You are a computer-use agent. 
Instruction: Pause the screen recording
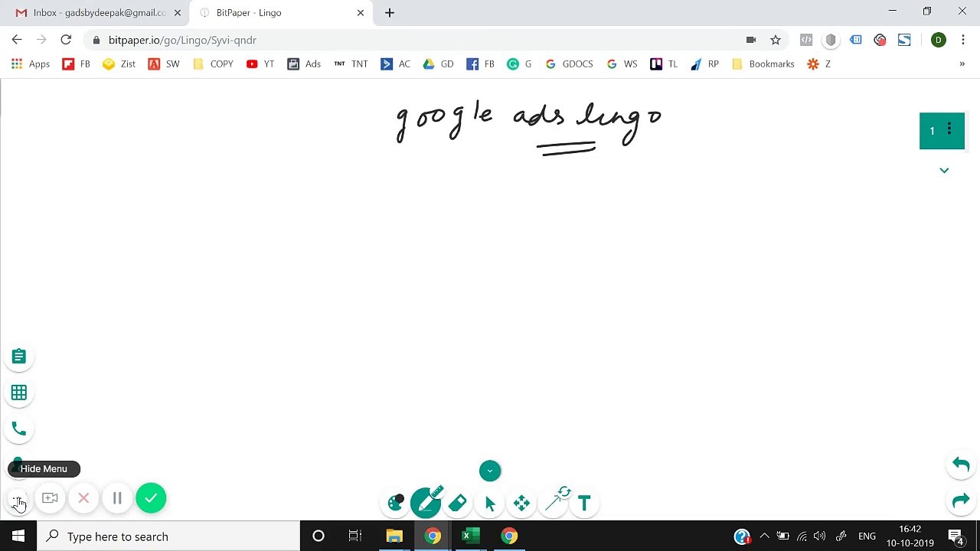(117, 498)
